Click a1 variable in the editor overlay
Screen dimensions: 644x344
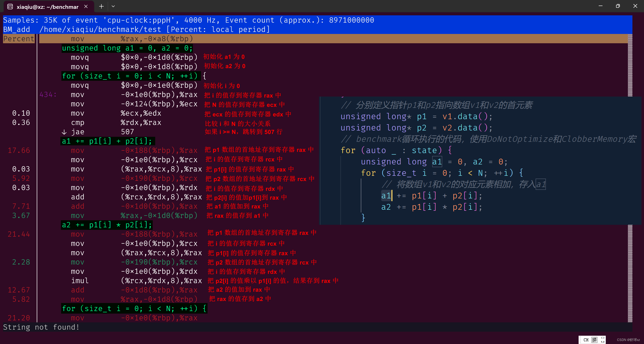click(386, 196)
